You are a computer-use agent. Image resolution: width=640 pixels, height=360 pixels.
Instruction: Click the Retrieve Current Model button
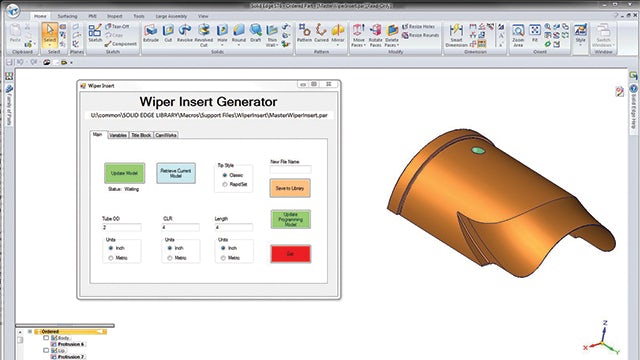[176, 173]
